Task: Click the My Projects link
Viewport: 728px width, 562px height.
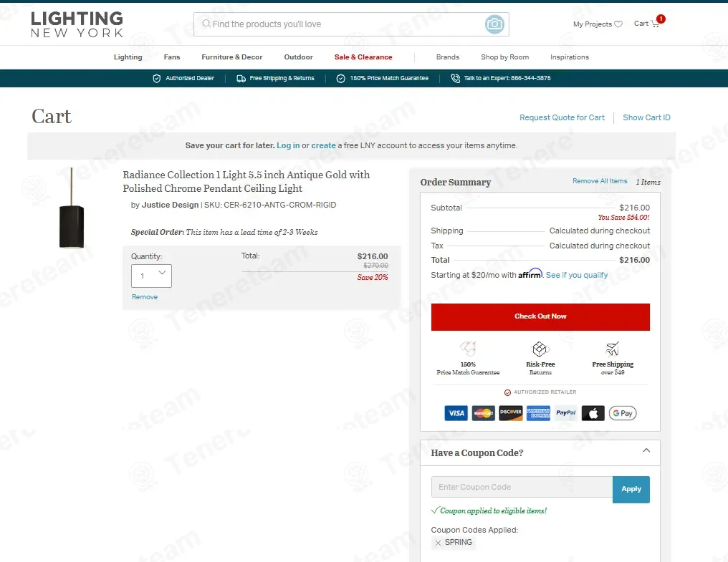Action: pyautogui.click(x=593, y=24)
